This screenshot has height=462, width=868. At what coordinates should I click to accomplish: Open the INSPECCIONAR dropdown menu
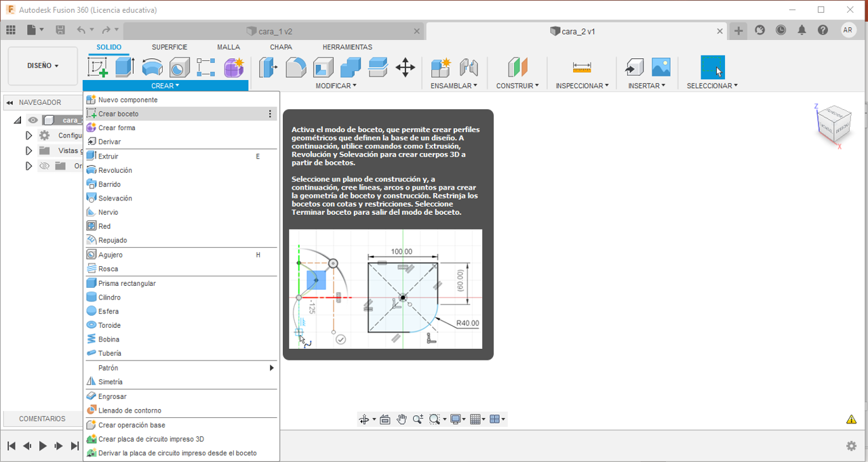582,86
